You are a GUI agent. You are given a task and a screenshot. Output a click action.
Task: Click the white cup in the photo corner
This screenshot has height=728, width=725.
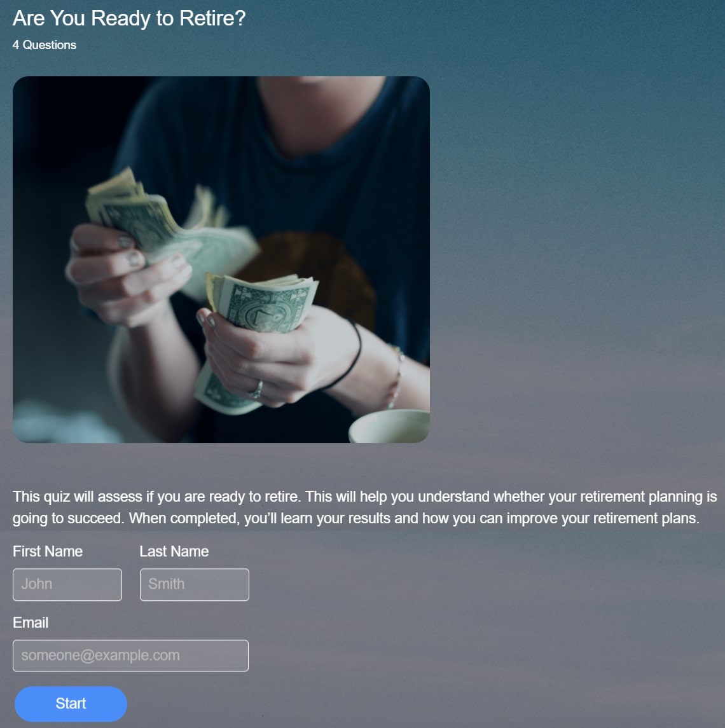coord(389,426)
